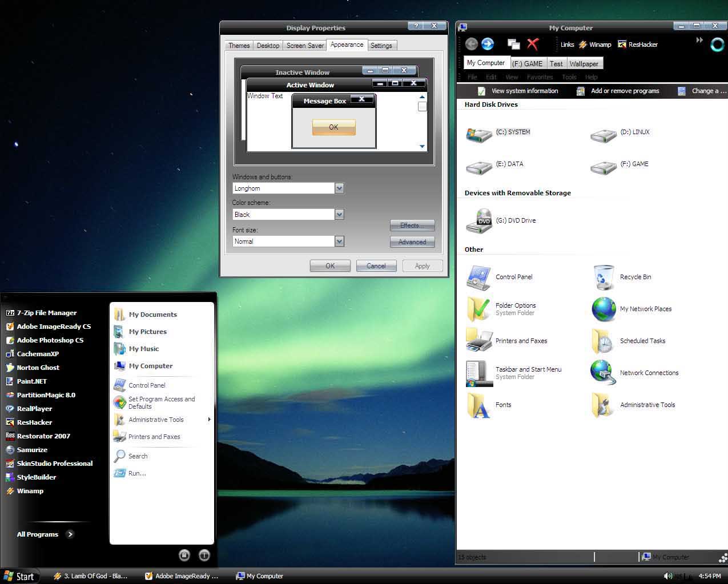Open the (G:) DVD Drive icon
Screen dimensions: 728x584
pos(478,221)
